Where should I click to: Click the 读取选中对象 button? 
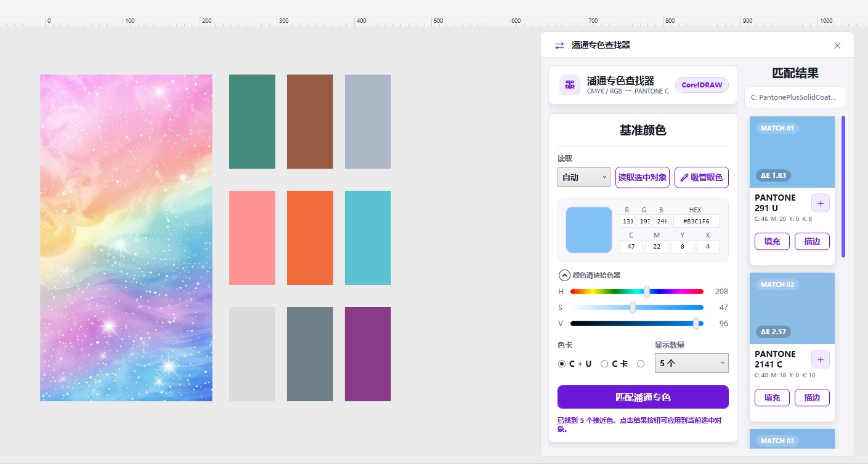pos(642,177)
